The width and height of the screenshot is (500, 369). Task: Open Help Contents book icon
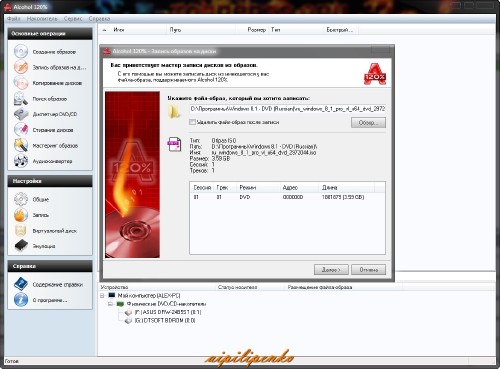(21, 284)
